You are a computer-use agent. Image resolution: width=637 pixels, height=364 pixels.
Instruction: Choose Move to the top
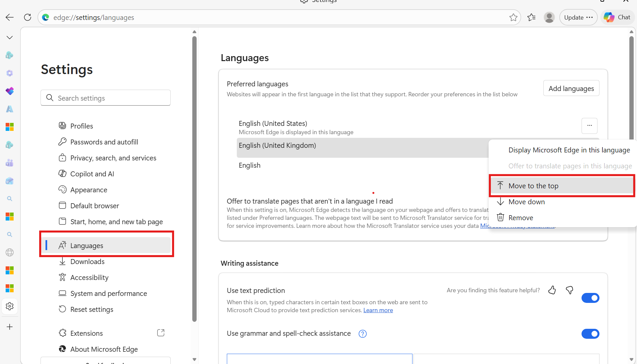[562, 186]
